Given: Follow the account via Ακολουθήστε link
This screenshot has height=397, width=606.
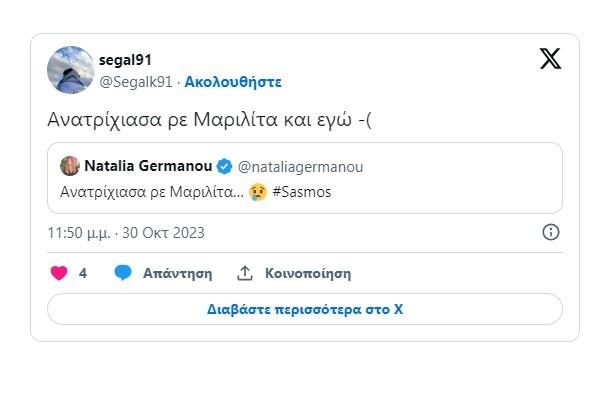Looking at the screenshot, I should [x=233, y=82].
